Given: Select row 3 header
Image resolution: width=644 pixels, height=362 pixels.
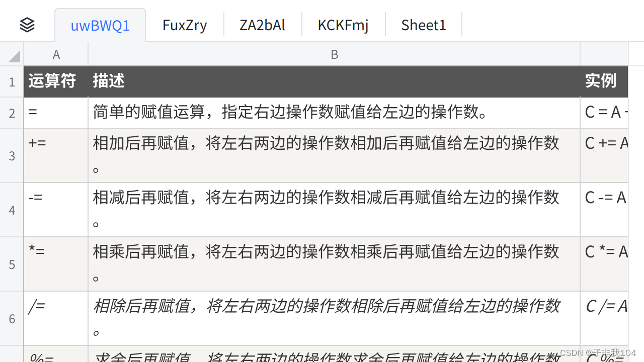Looking at the screenshot, I should tap(12, 155).
